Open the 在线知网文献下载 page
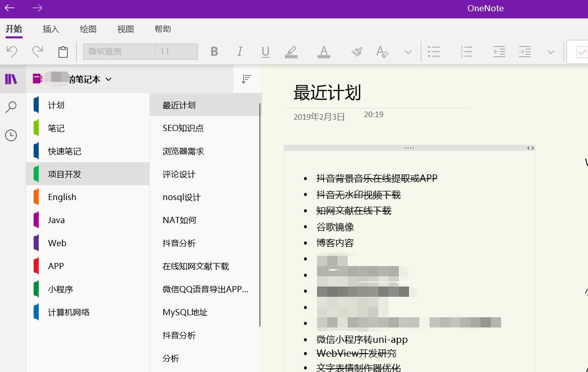Screen dimensions: 588x372 [205, 266]
